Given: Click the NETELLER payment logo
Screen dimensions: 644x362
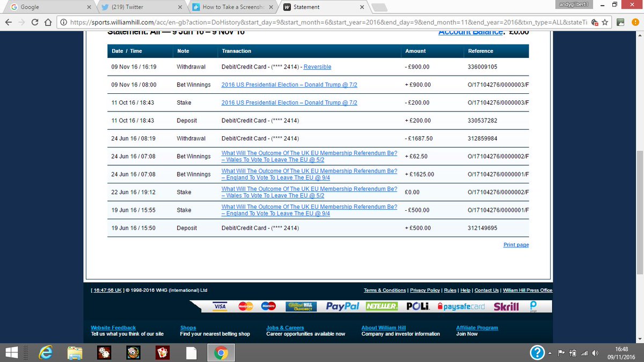Looking at the screenshot, I should coord(382,306).
